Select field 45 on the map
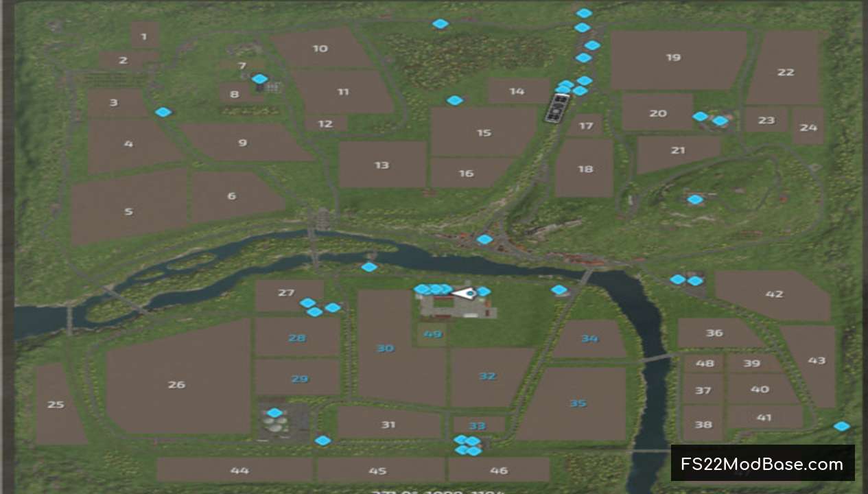Screen dimensions: 868x494 click(x=381, y=470)
